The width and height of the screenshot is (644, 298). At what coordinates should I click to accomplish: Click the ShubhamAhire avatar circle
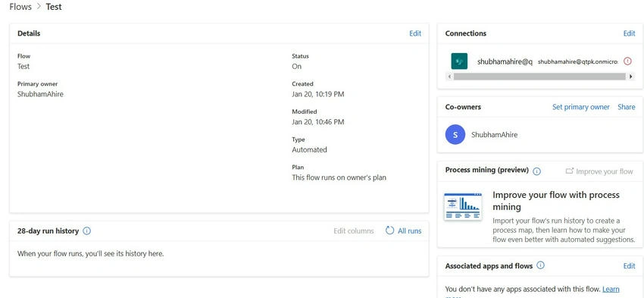455,135
